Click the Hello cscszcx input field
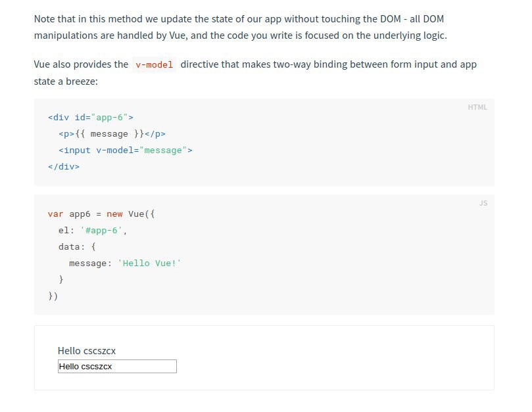This screenshot has width=532, height=412. tap(117, 366)
